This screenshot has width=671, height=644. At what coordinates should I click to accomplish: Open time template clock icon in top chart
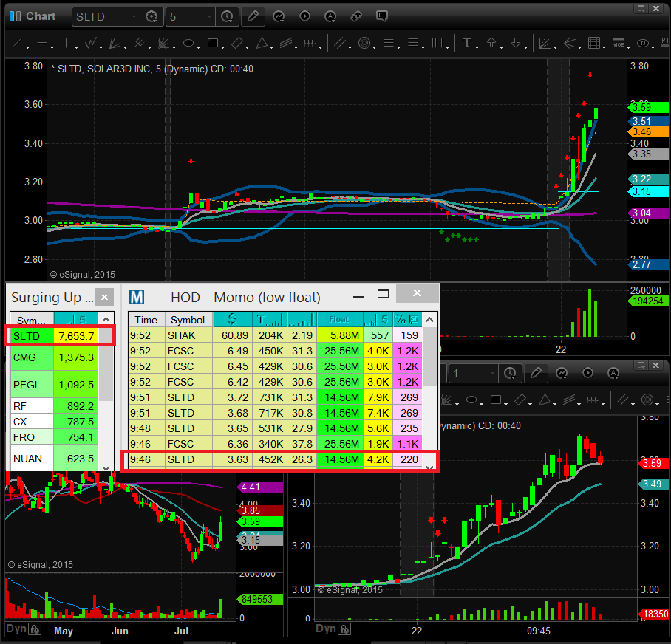[x=227, y=17]
